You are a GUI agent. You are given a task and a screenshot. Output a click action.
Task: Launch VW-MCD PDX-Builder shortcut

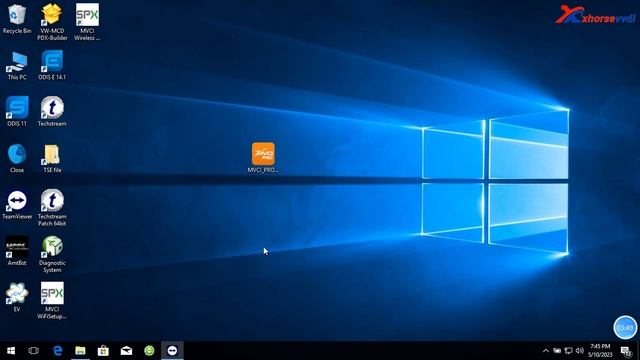[52, 22]
